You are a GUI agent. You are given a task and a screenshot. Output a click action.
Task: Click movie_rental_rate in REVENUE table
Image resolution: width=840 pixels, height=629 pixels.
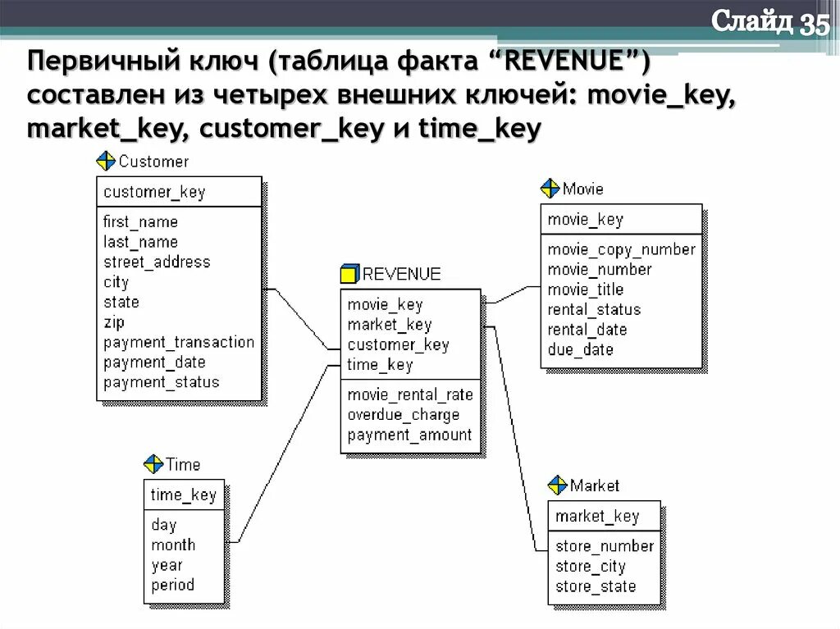(x=410, y=395)
